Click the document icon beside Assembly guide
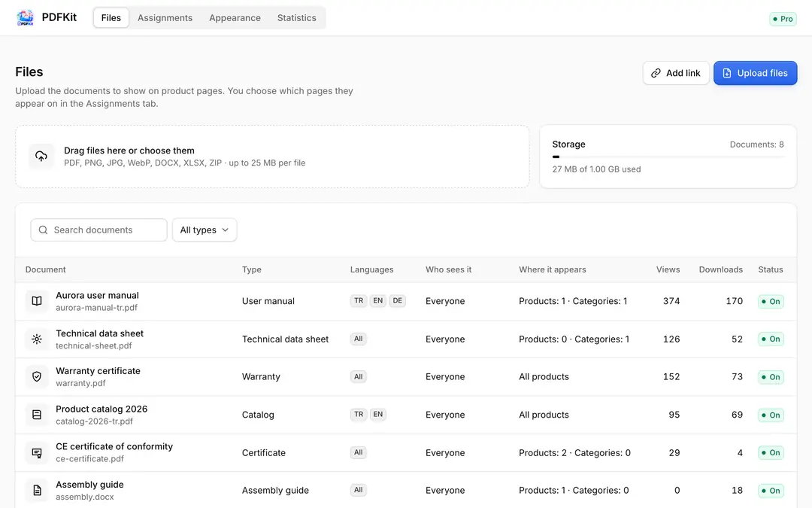 [37, 491]
